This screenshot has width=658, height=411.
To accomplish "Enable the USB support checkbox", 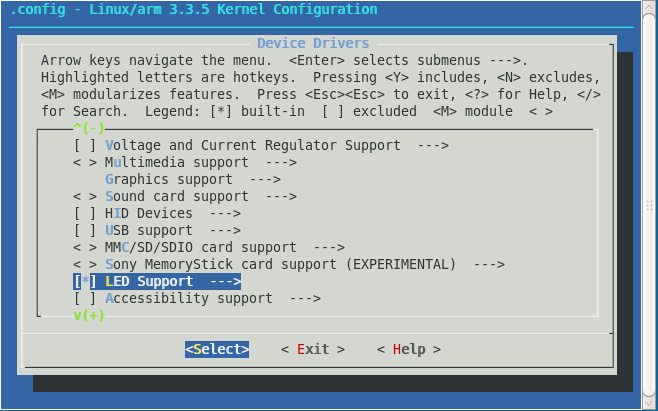I will 85,230.
